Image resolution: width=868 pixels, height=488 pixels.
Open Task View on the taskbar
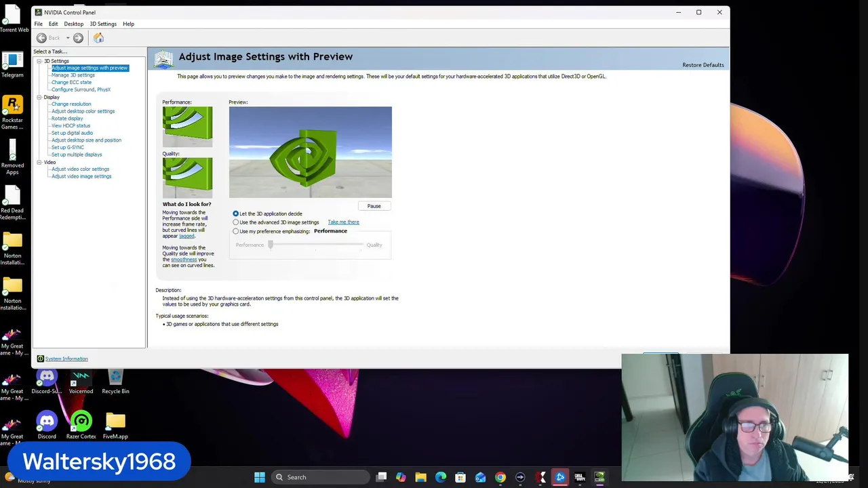pyautogui.click(x=381, y=477)
